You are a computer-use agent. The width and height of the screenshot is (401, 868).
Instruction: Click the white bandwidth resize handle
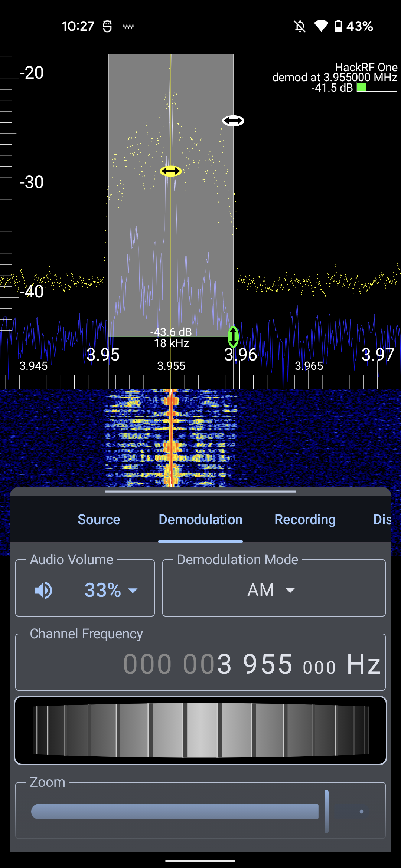(x=233, y=121)
